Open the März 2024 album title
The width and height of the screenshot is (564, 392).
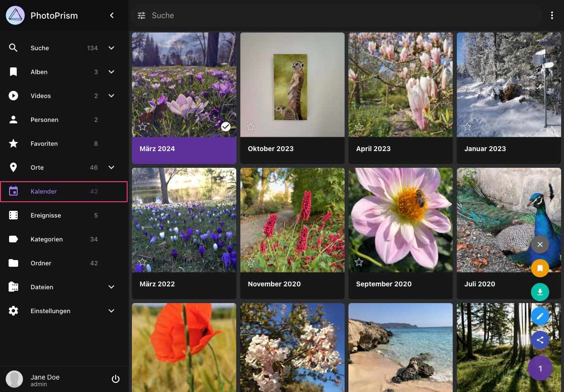(x=157, y=149)
